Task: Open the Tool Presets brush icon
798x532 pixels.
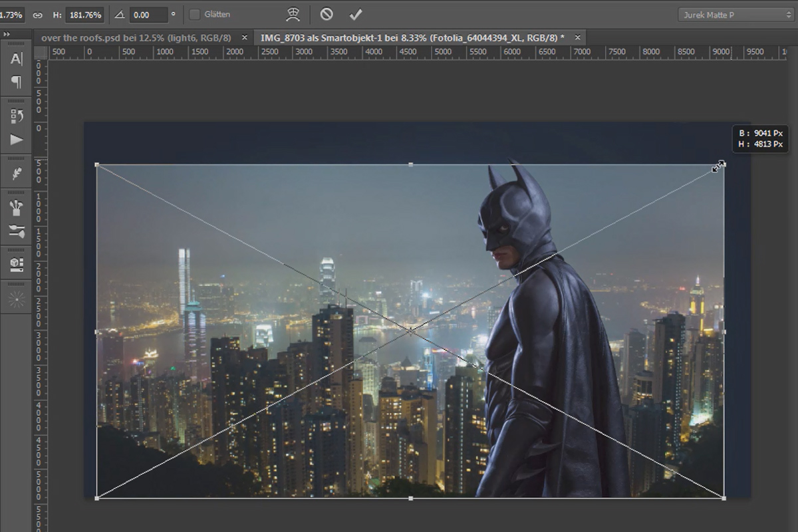Action: coord(17,231)
